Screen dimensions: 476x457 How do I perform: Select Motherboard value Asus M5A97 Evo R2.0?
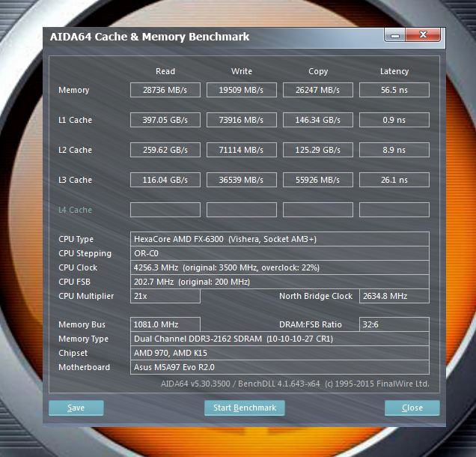click(280, 367)
